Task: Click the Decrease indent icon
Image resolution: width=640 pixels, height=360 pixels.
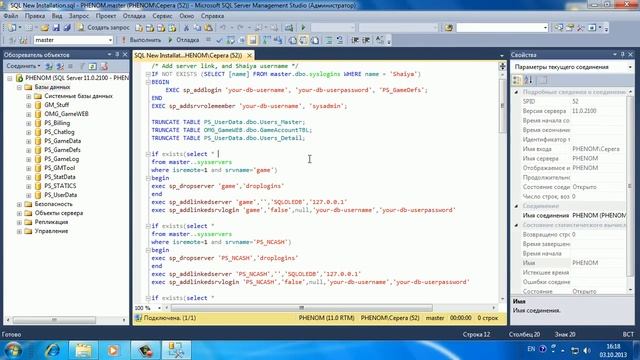Action: point(355,40)
